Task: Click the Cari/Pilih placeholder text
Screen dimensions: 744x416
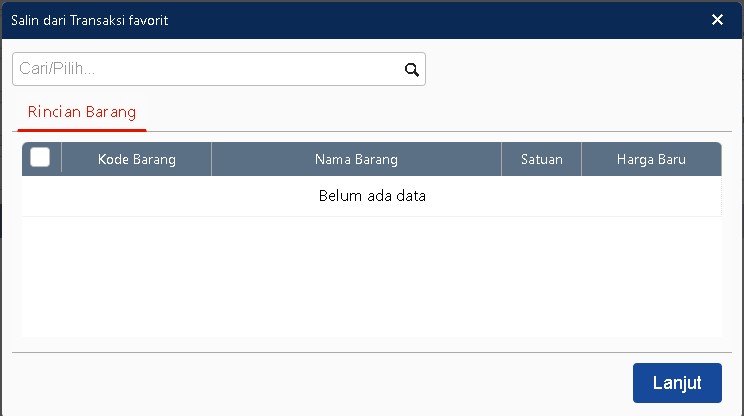Action: tap(64, 70)
